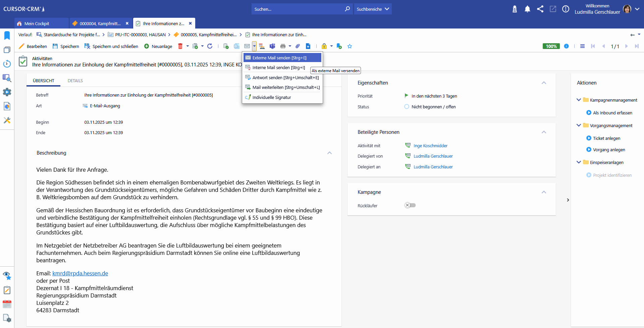Click the Microsoft Teams toolbar icon

(272, 46)
